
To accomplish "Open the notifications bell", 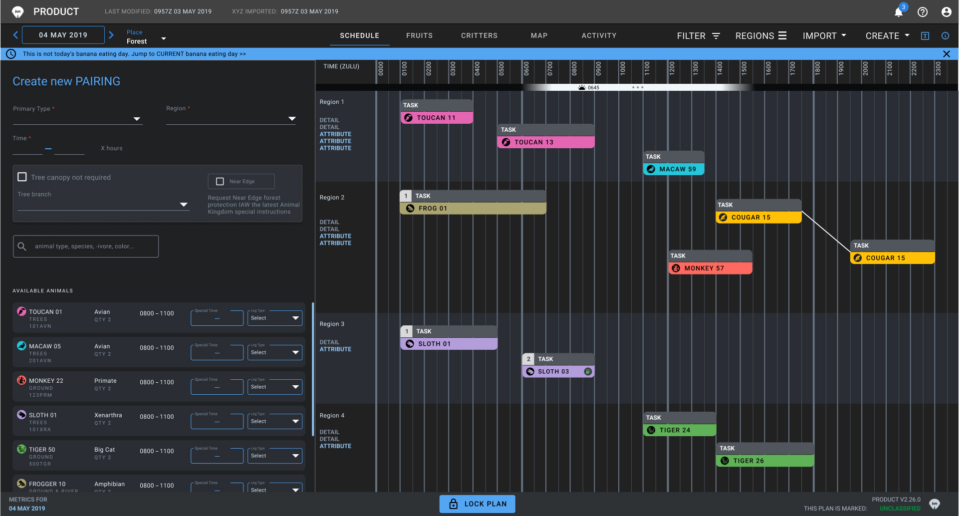I will click(899, 12).
